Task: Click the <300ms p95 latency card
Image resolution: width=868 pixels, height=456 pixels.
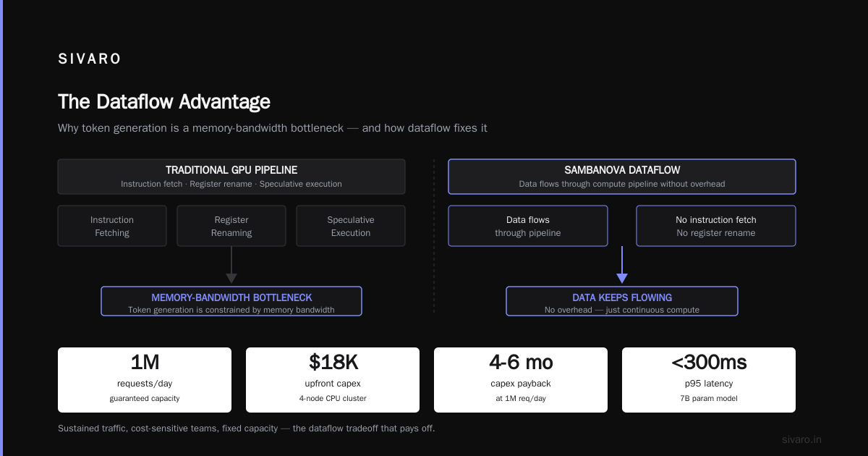Action: tap(709, 380)
